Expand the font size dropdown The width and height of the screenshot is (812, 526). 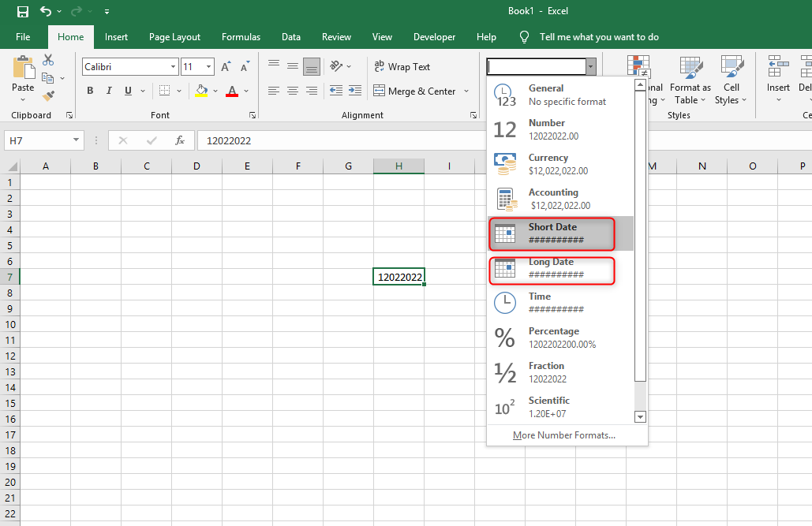[x=208, y=67]
